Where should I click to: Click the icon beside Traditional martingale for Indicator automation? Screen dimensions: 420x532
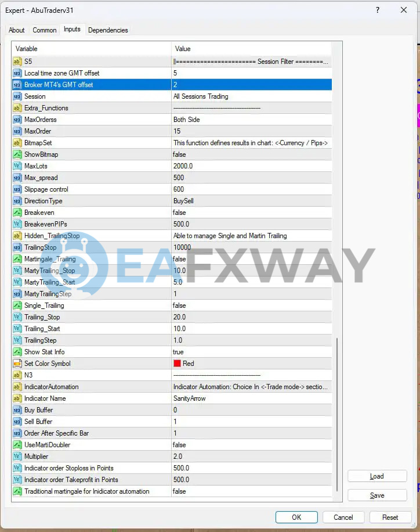(x=17, y=491)
